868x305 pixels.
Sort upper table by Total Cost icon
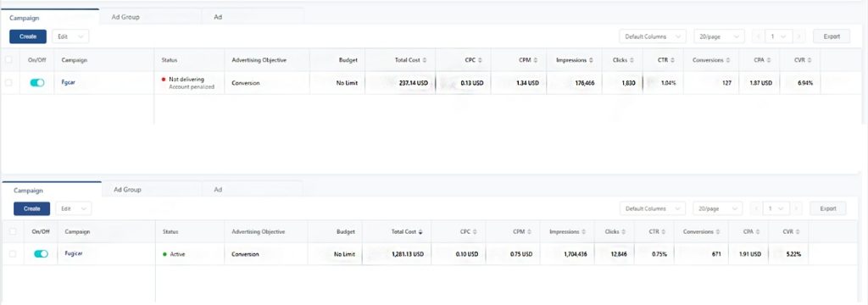(426, 60)
